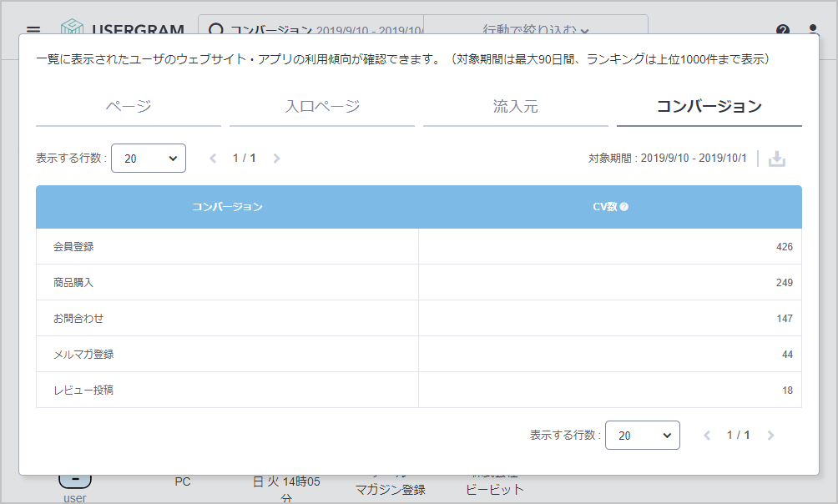Click the download CSV icon

[x=777, y=159]
